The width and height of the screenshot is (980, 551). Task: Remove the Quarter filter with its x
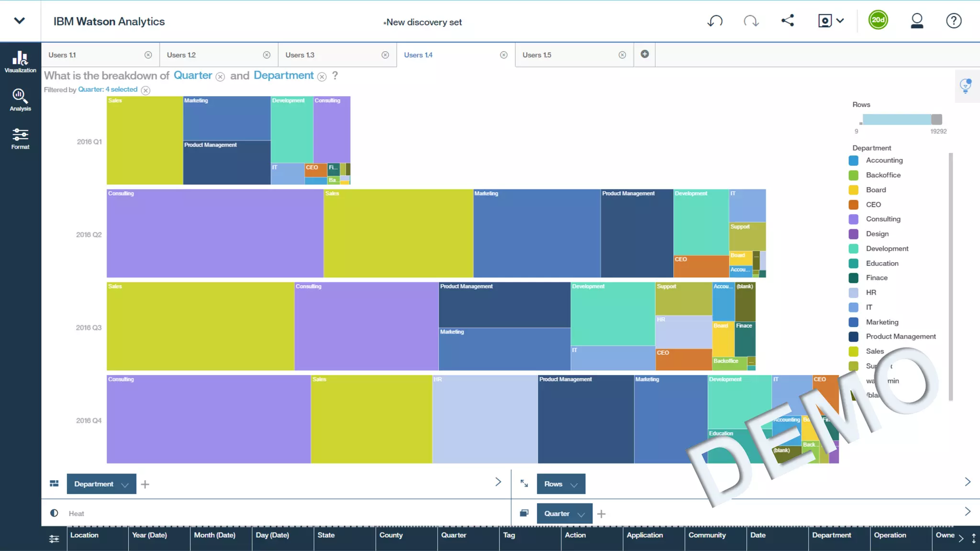pos(146,90)
